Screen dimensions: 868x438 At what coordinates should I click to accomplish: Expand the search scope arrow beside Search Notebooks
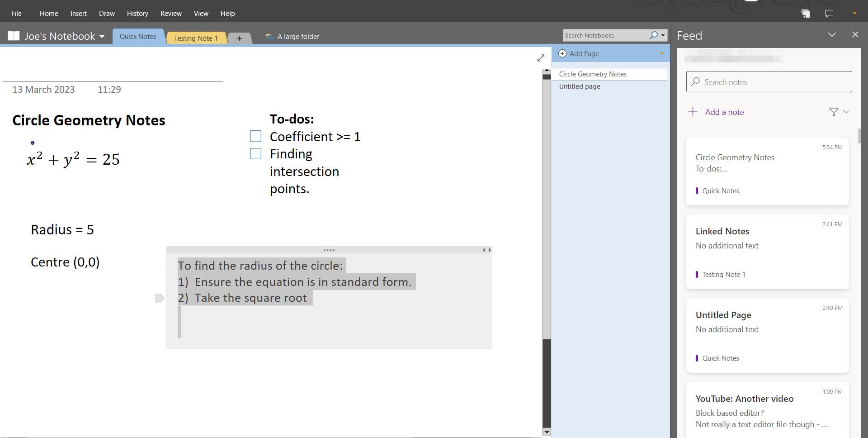[662, 35]
